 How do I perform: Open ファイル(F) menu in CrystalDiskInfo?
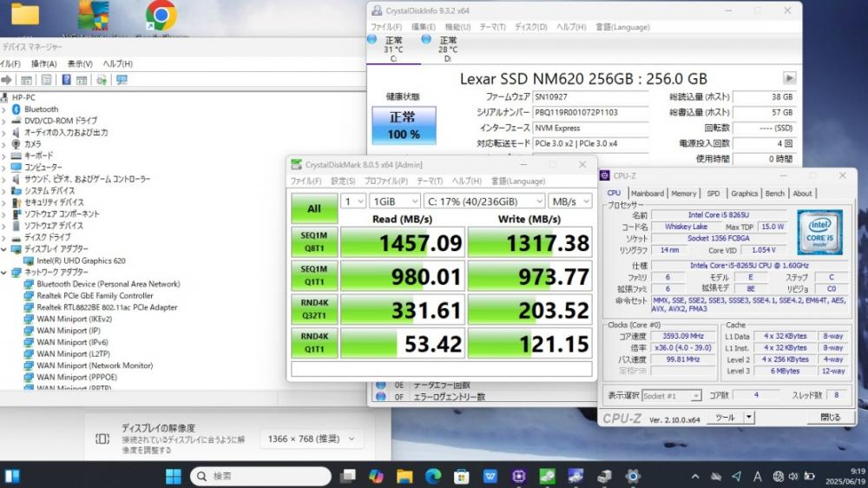(x=386, y=27)
